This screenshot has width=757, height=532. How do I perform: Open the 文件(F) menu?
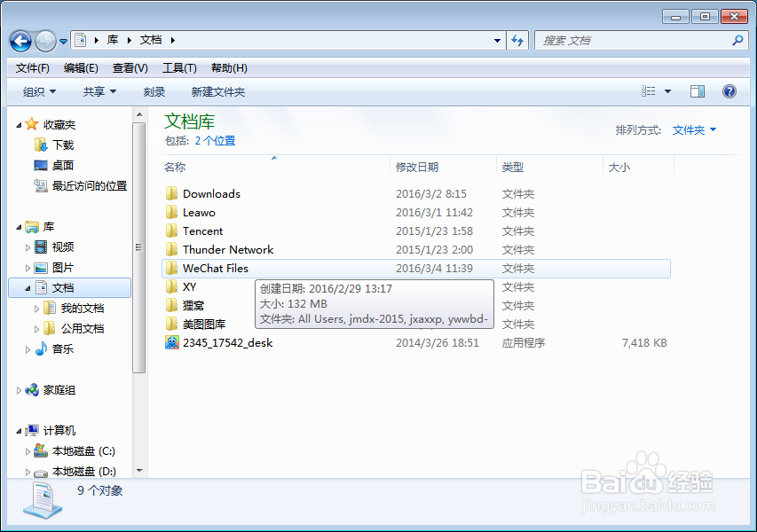32,68
